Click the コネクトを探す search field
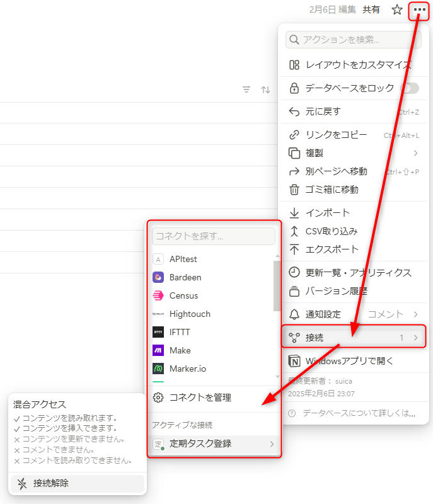433x504 pixels. point(214,236)
